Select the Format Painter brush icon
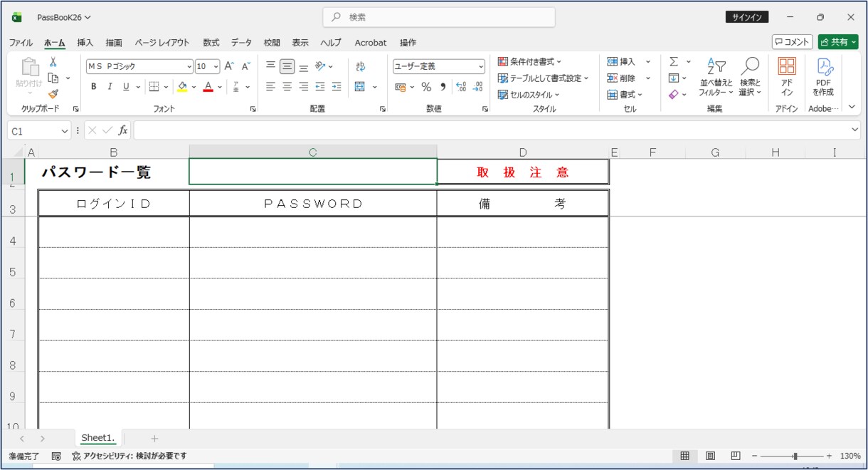 [53, 93]
